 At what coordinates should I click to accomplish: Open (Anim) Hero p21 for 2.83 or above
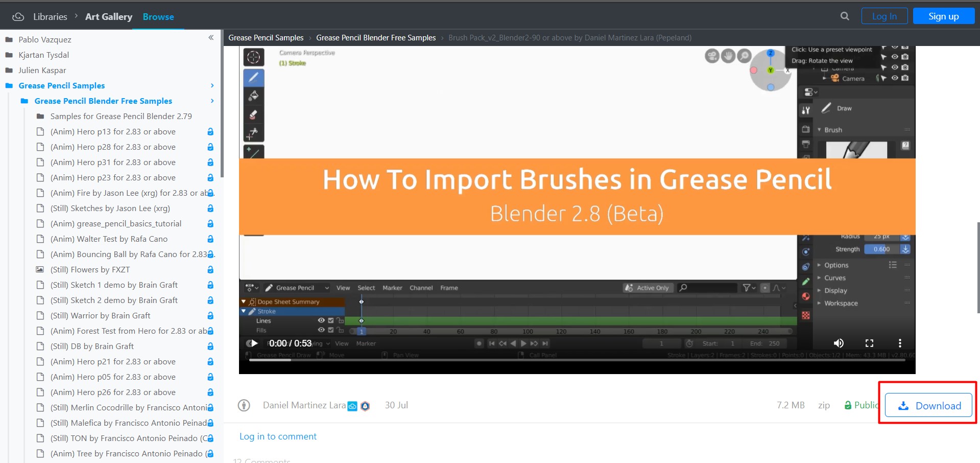pos(113,361)
